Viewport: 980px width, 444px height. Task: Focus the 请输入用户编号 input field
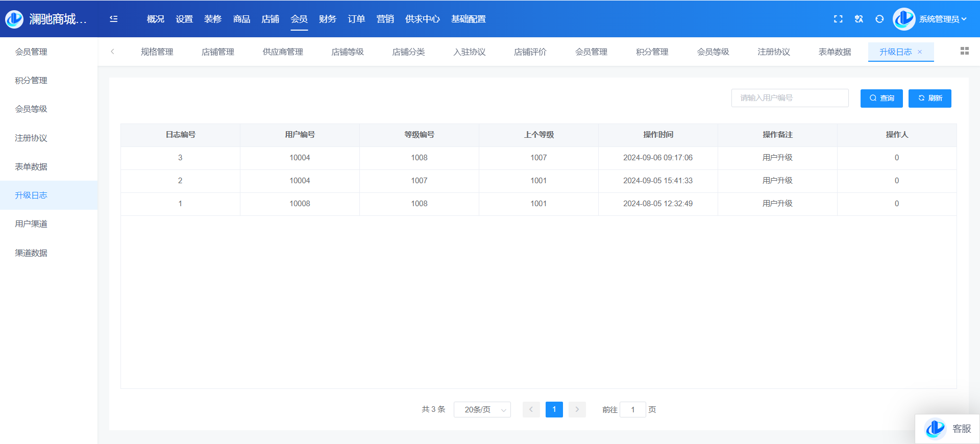click(790, 98)
